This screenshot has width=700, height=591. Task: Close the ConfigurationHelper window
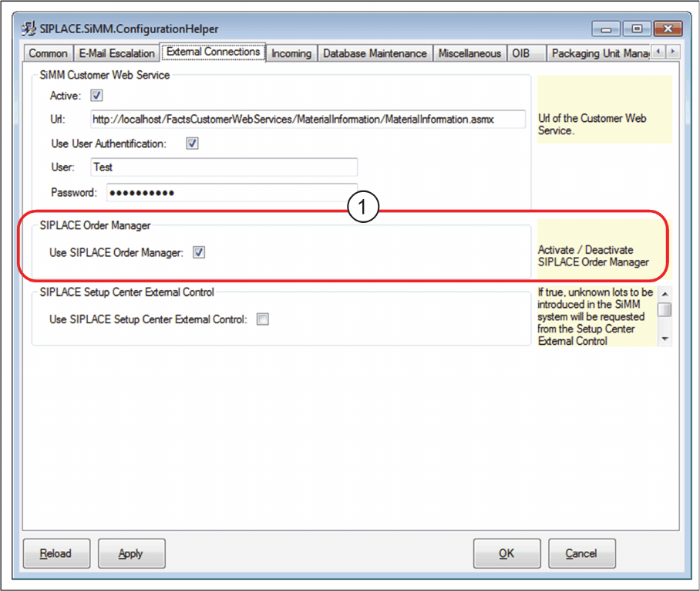668,29
